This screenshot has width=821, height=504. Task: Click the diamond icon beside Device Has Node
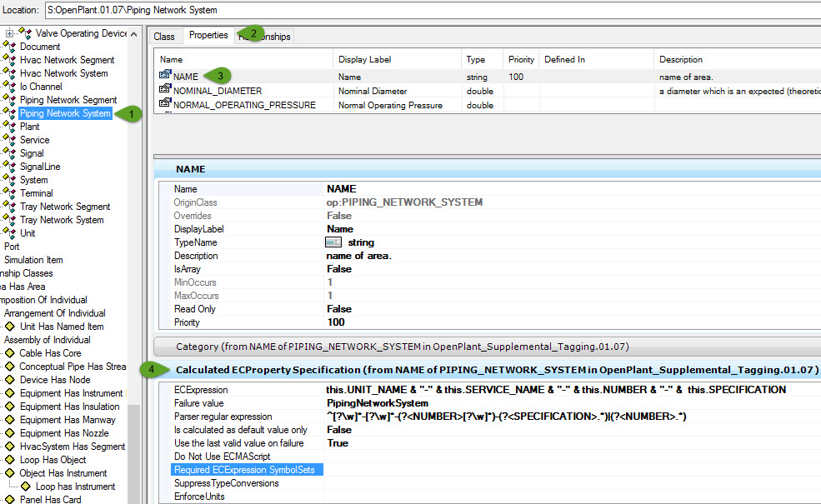coord(9,380)
